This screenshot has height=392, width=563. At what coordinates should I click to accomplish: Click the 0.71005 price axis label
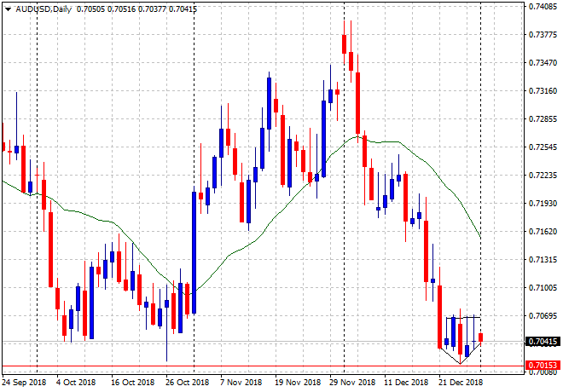pyautogui.click(x=543, y=288)
